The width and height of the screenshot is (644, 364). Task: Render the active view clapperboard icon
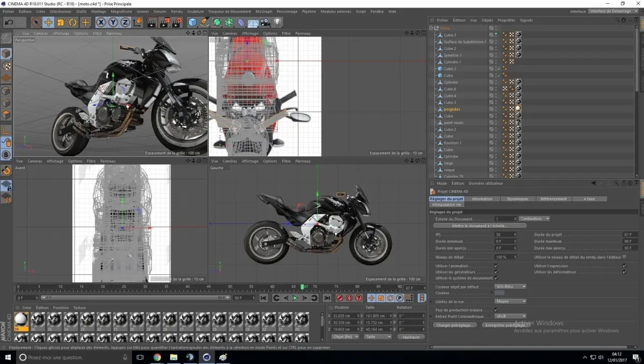[x=152, y=22]
